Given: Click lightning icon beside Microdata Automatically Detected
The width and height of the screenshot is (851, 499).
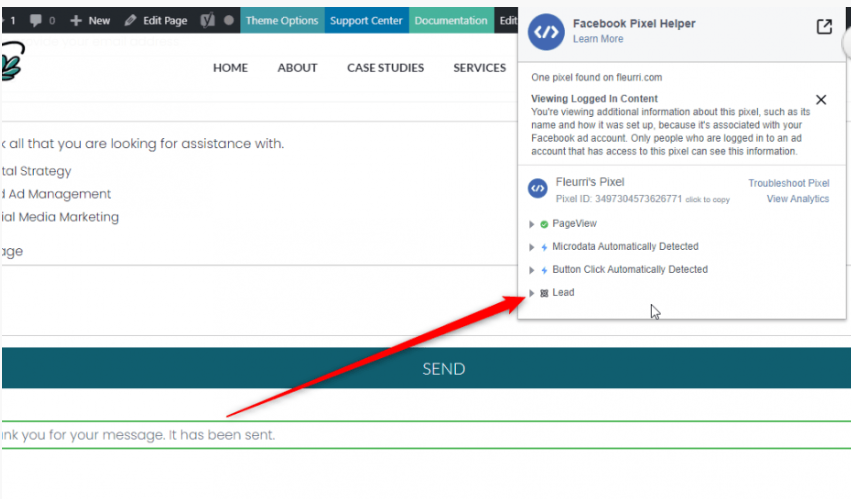Looking at the screenshot, I should tap(544, 247).
